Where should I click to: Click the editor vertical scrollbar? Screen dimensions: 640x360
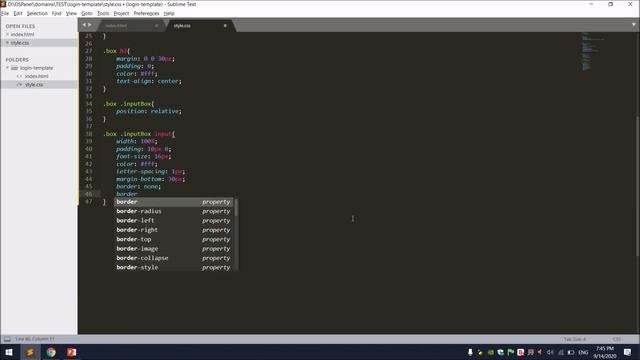coord(638,186)
